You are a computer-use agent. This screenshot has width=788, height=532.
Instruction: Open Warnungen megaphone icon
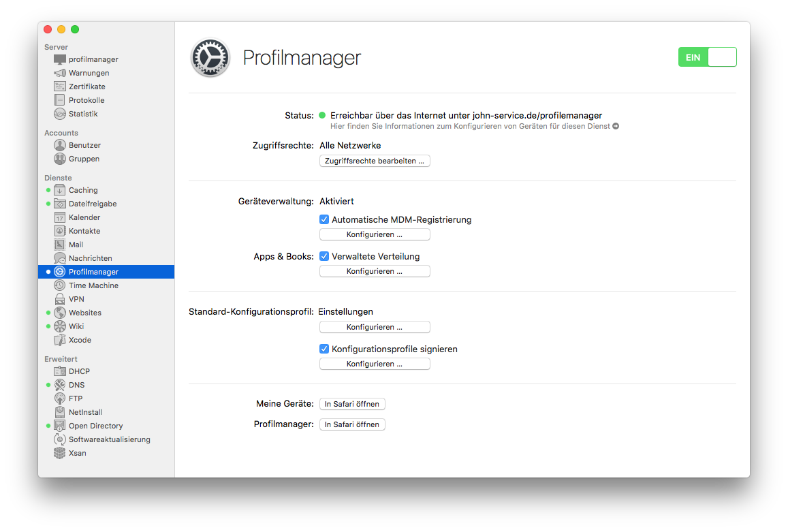click(x=60, y=73)
